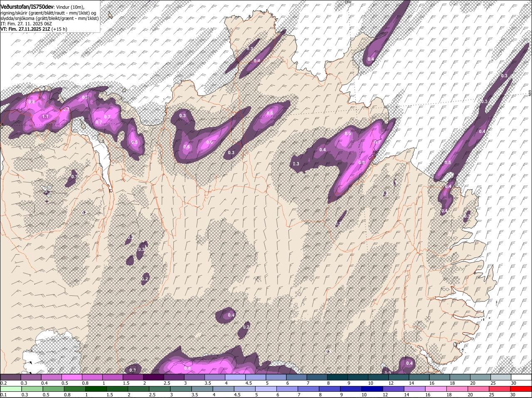Pick the bottom-row rain swatch starting at 4
The width and height of the screenshot is (532, 398).
point(224,389)
